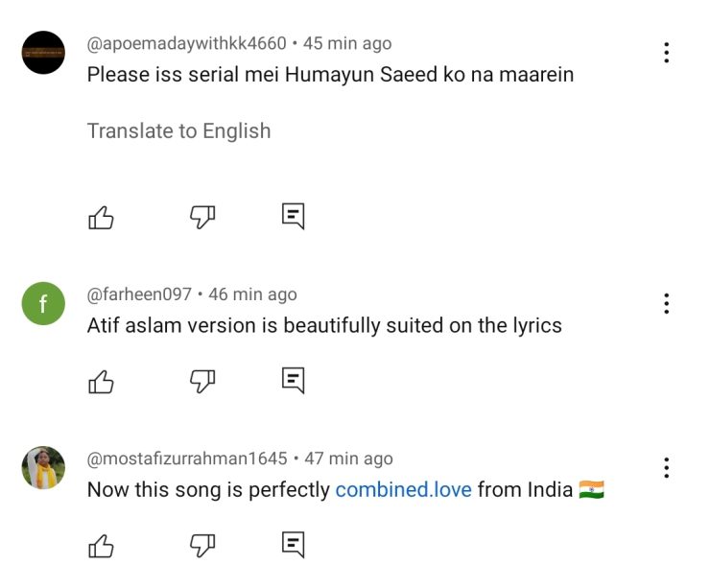
Task: Click Translate to English
Action: click(x=178, y=131)
